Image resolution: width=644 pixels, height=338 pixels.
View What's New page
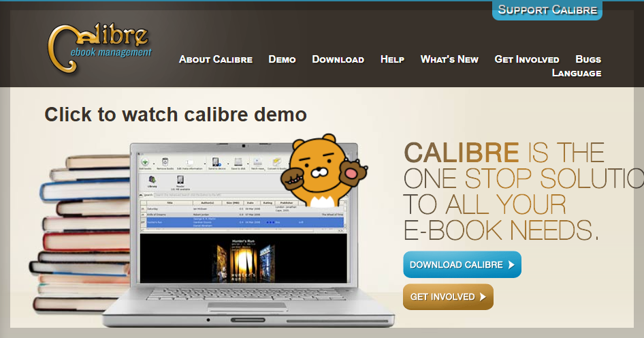pos(449,59)
